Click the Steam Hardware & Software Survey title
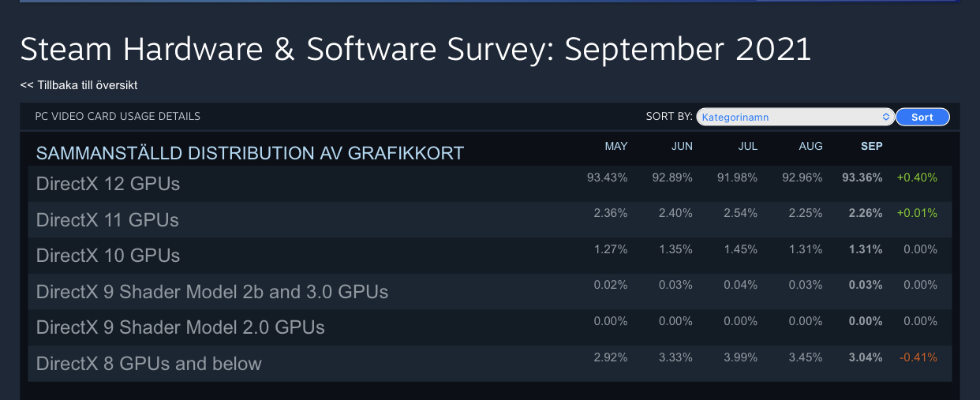 click(x=415, y=49)
